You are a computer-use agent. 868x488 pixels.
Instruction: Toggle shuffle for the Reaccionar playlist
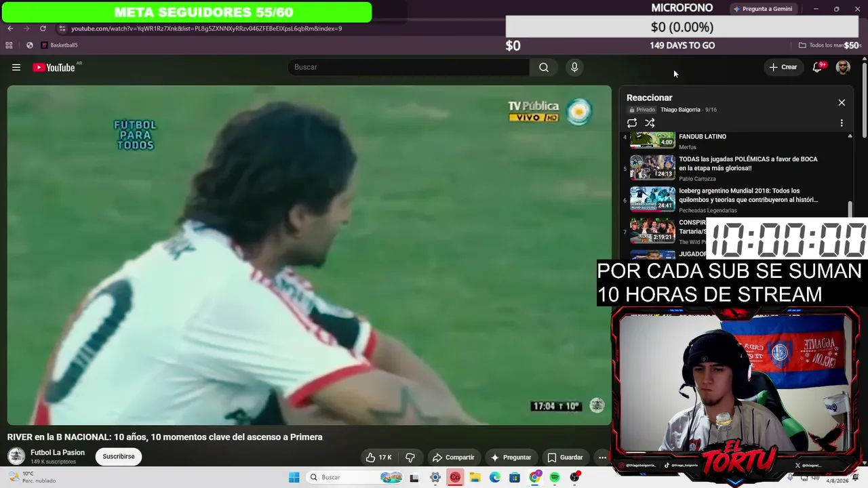pyautogui.click(x=650, y=123)
